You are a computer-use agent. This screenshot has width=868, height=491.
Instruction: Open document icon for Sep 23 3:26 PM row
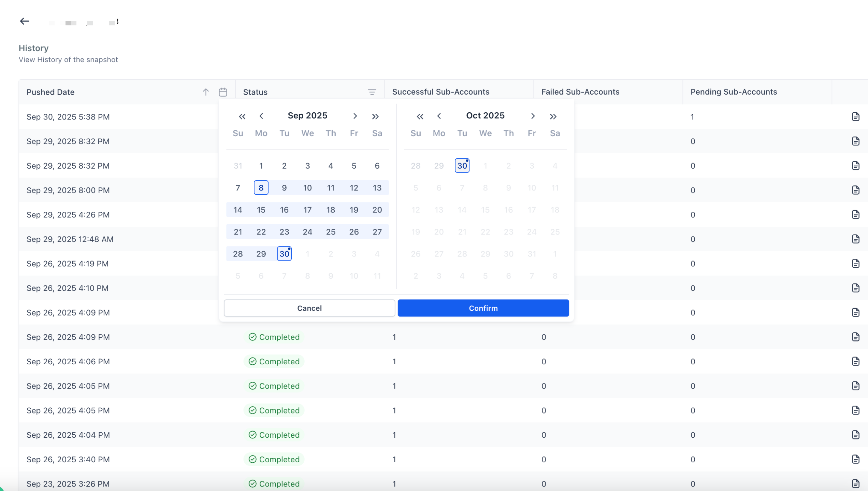pyautogui.click(x=855, y=483)
